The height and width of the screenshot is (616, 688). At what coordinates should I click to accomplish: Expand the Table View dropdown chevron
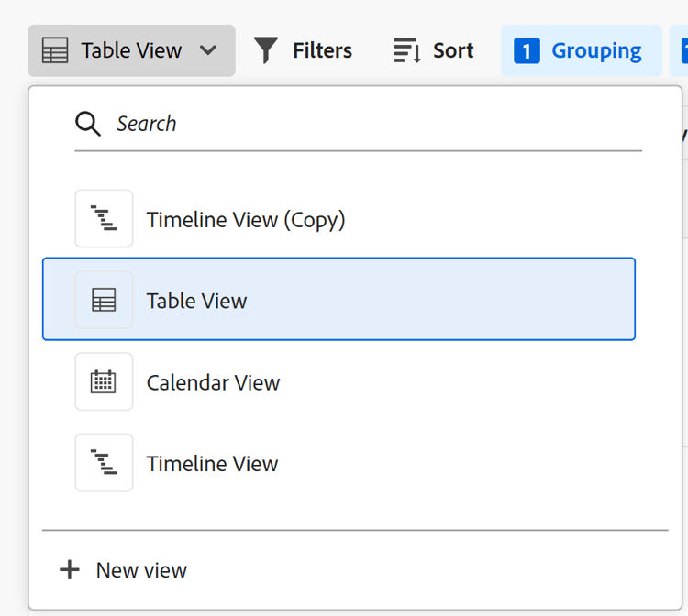208,50
